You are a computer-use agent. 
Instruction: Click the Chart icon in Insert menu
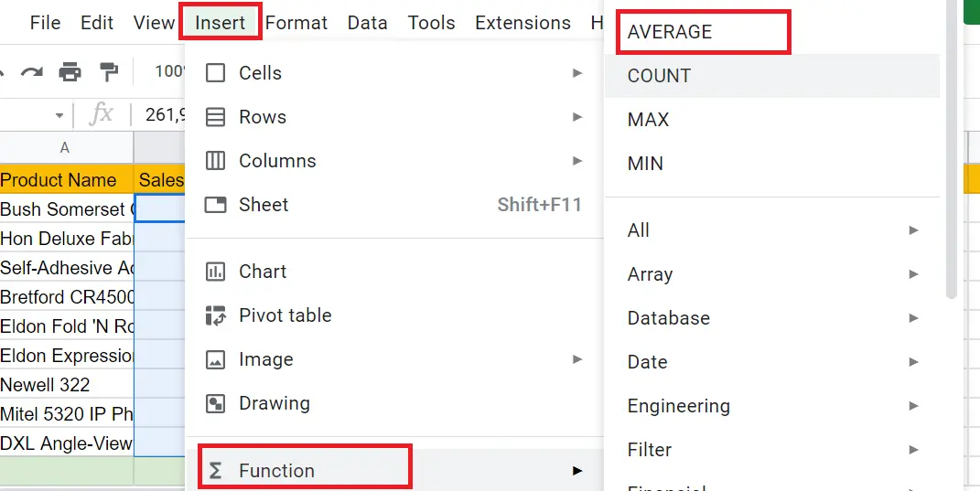tap(216, 272)
